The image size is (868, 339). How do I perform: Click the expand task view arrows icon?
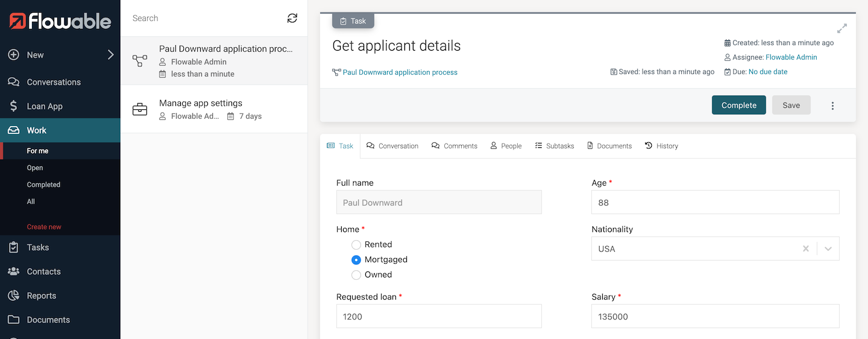click(842, 28)
